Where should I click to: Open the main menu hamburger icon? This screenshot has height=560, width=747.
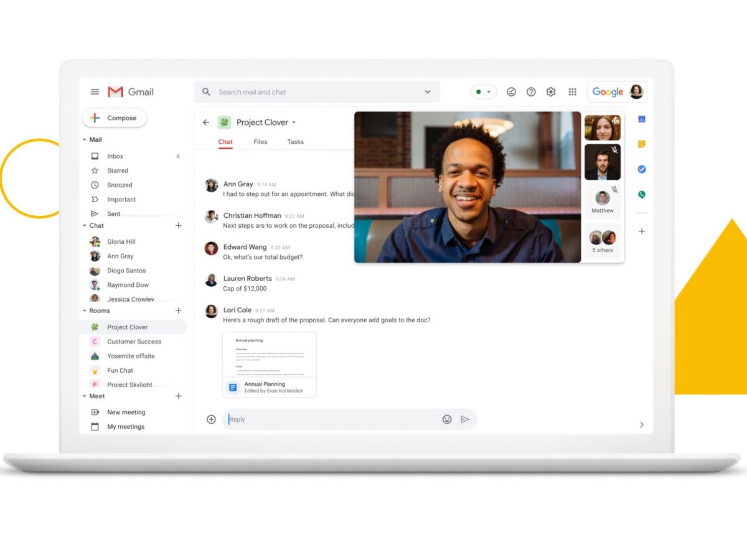click(95, 92)
